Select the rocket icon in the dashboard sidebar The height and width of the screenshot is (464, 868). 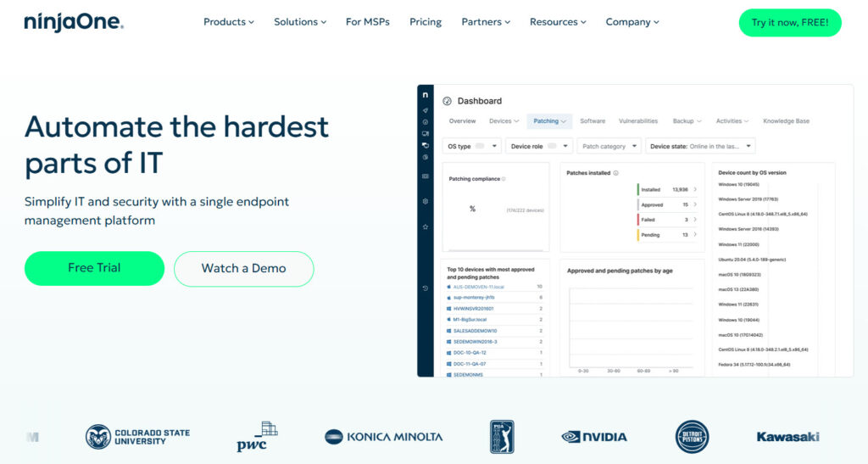pos(426,110)
